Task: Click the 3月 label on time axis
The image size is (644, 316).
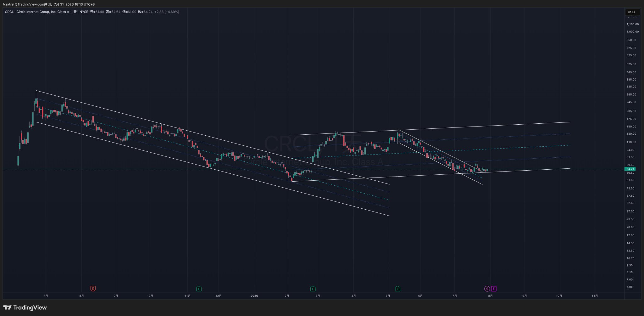Action: click(318, 296)
